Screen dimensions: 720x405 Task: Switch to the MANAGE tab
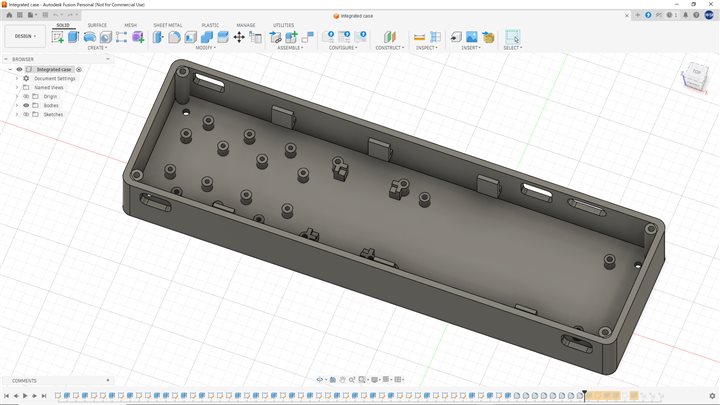point(246,25)
